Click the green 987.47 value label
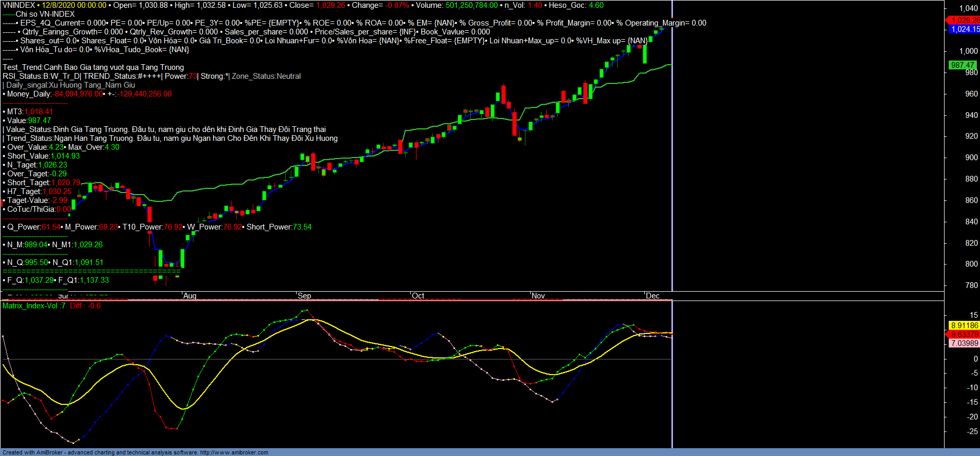Image resolution: width=980 pixels, height=456 pixels. coord(962,65)
